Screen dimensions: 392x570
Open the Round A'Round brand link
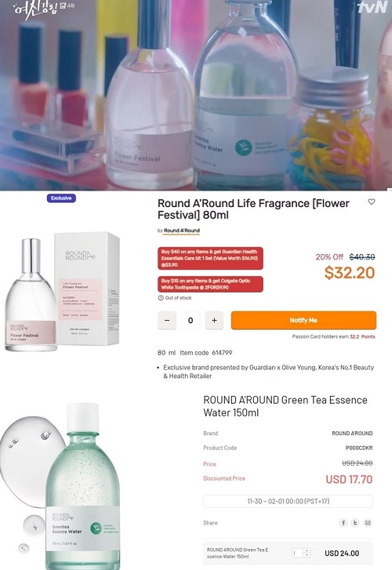pyautogui.click(x=181, y=231)
